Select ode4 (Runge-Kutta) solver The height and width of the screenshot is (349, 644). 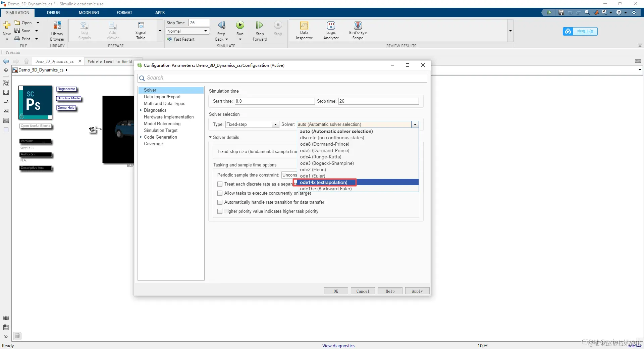click(358, 157)
